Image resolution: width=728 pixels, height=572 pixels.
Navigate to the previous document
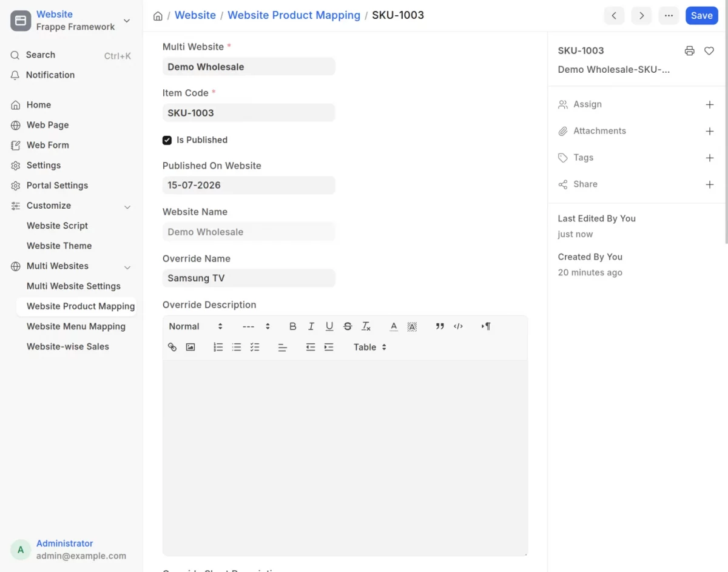click(x=614, y=16)
